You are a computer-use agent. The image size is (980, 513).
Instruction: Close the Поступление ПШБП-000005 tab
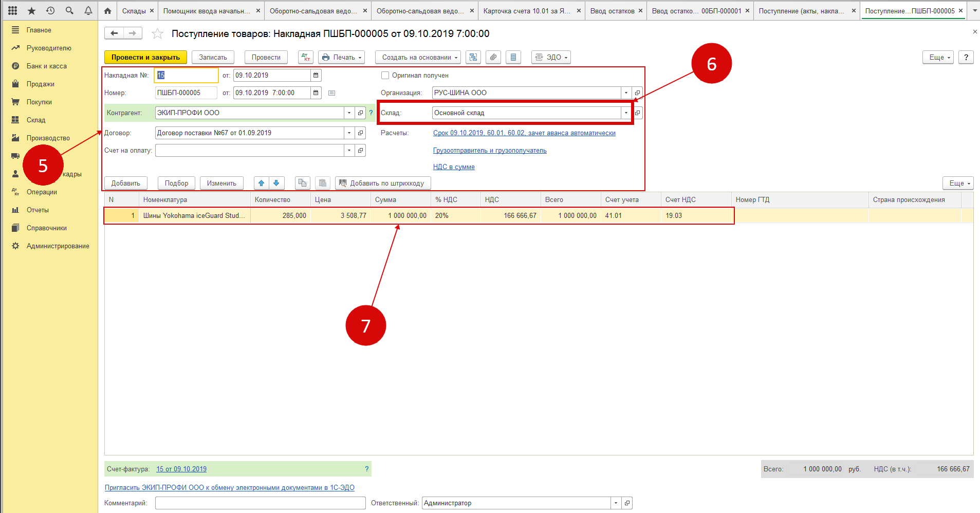(960, 11)
